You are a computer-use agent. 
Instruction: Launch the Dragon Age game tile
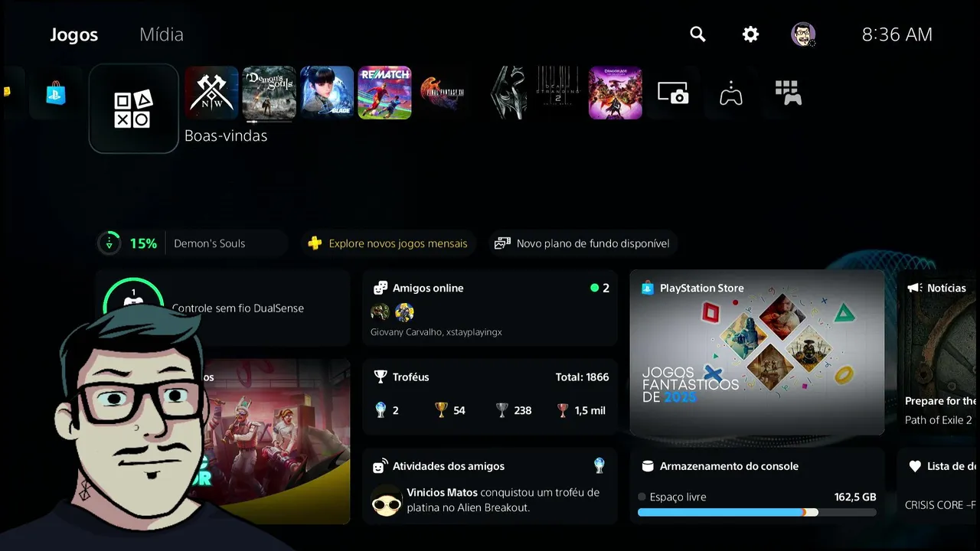(x=616, y=93)
